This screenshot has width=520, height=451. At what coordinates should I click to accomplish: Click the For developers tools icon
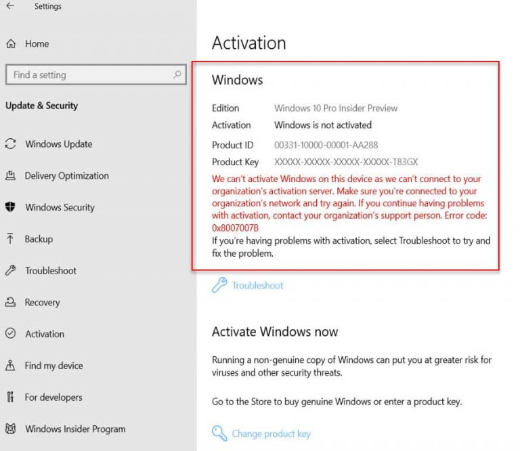click(x=10, y=397)
